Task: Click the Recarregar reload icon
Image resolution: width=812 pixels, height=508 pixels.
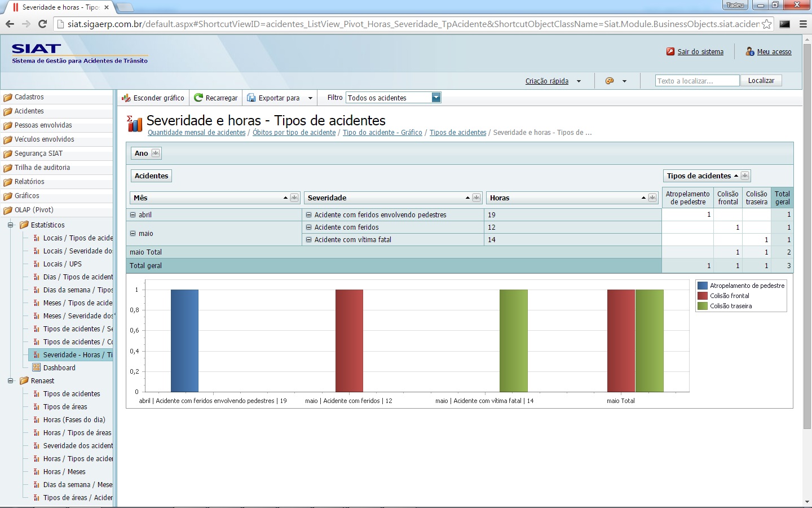Action: pyautogui.click(x=198, y=98)
